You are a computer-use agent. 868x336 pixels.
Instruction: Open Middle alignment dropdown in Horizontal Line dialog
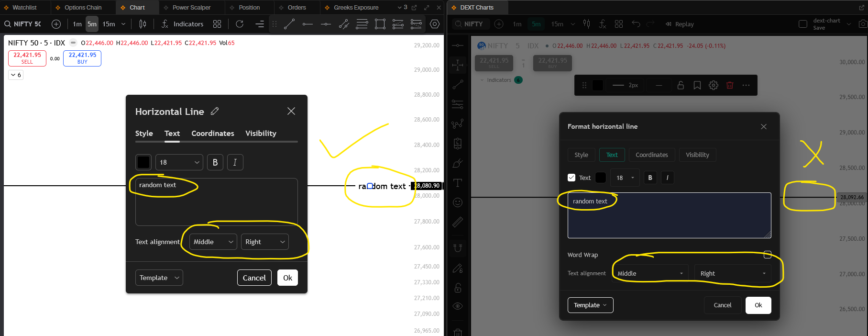(x=213, y=242)
